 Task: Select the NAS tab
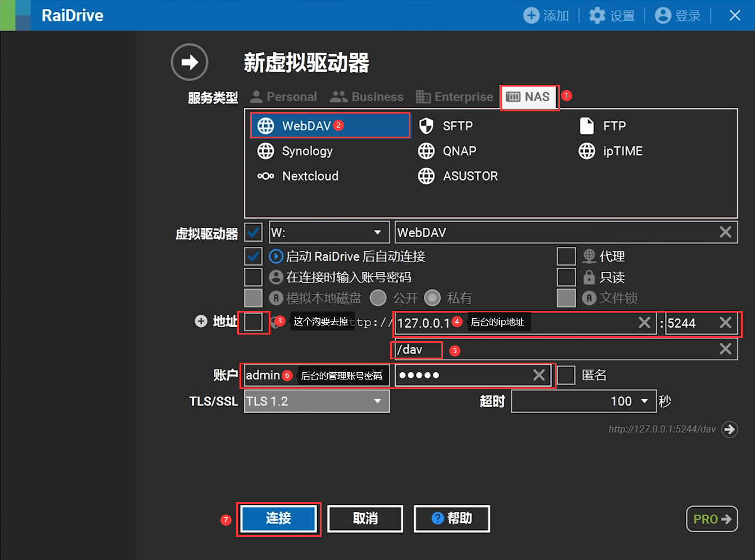coord(528,97)
